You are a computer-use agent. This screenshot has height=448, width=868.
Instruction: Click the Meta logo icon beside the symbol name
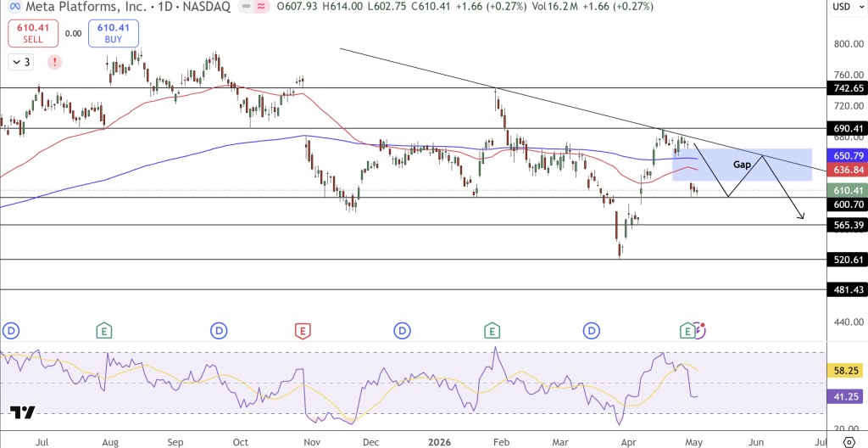tap(15, 7)
